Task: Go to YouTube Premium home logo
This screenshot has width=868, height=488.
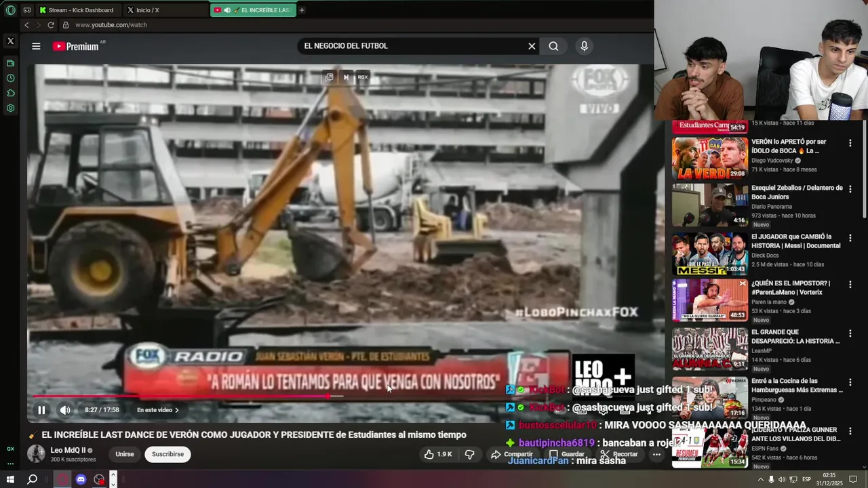Action: [x=77, y=46]
